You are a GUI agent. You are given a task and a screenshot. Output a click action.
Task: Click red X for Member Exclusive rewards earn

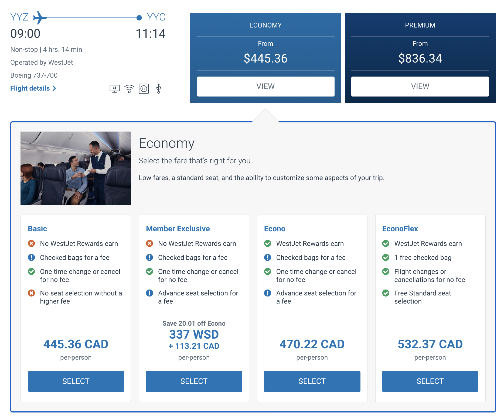tap(149, 243)
